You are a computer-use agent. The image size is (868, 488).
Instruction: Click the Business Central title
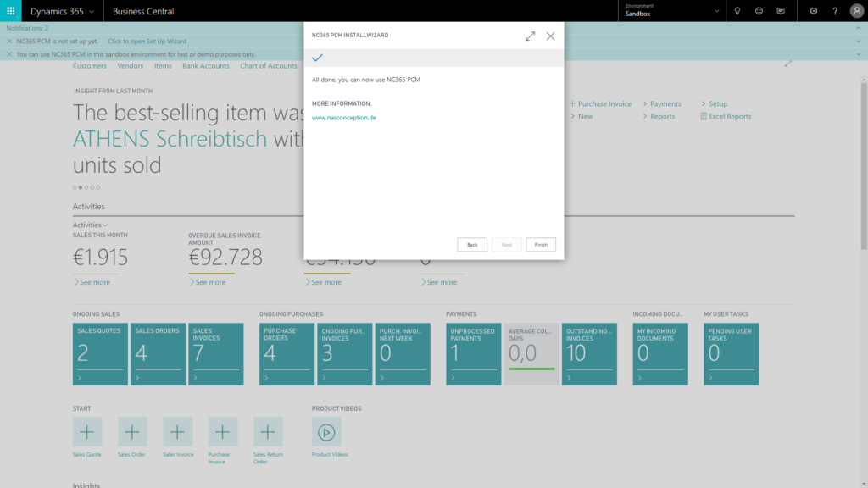click(x=142, y=11)
